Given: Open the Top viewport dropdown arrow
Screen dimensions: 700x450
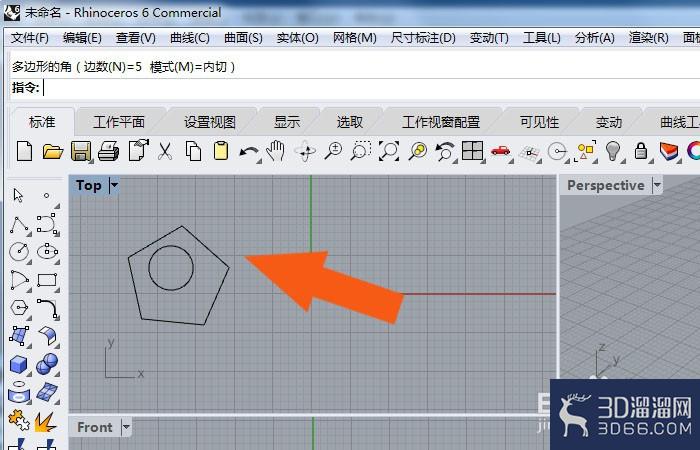Looking at the screenshot, I should coord(114,185).
